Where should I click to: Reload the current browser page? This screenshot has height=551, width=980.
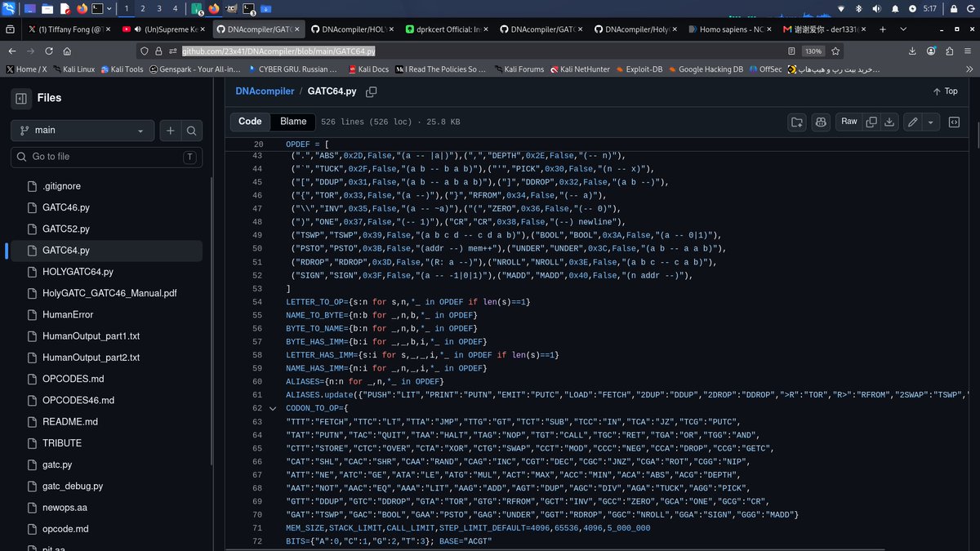[x=50, y=51]
